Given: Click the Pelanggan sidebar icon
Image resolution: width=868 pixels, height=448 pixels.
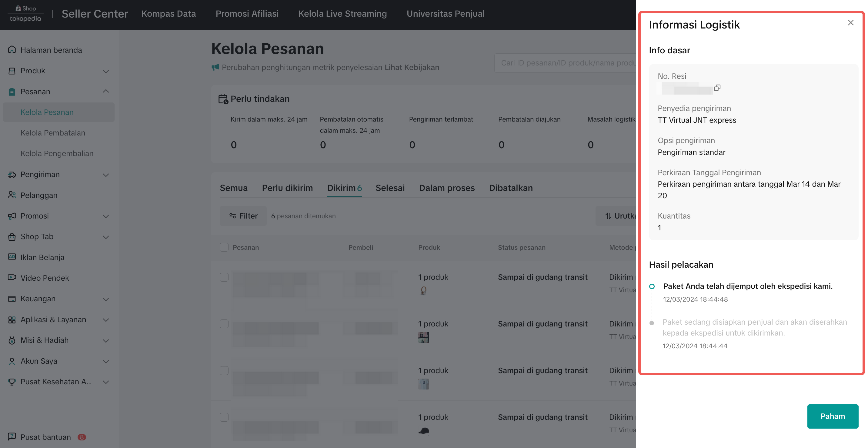Looking at the screenshot, I should click(12, 195).
